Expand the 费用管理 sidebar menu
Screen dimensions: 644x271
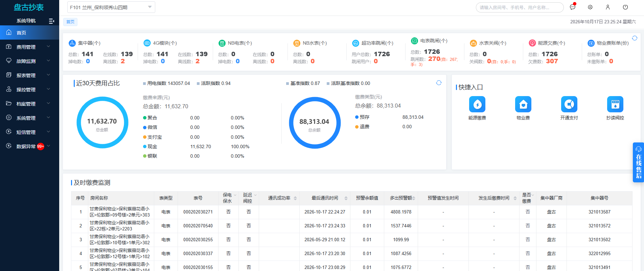coord(29,47)
